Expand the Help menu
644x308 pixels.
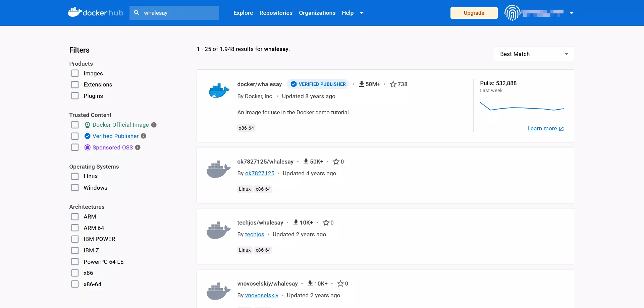(353, 13)
